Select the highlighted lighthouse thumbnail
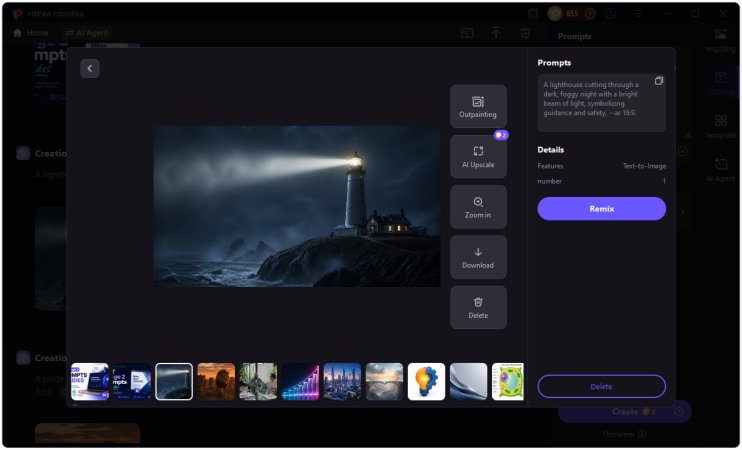Viewport: 742px width, 450px height. click(x=174, y=382)
